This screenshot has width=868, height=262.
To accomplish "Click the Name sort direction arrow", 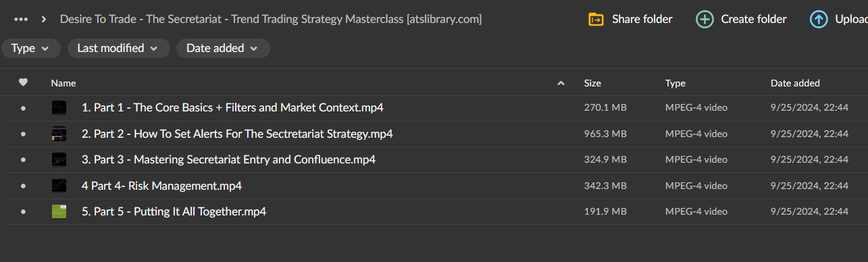I will pos(561,83).
